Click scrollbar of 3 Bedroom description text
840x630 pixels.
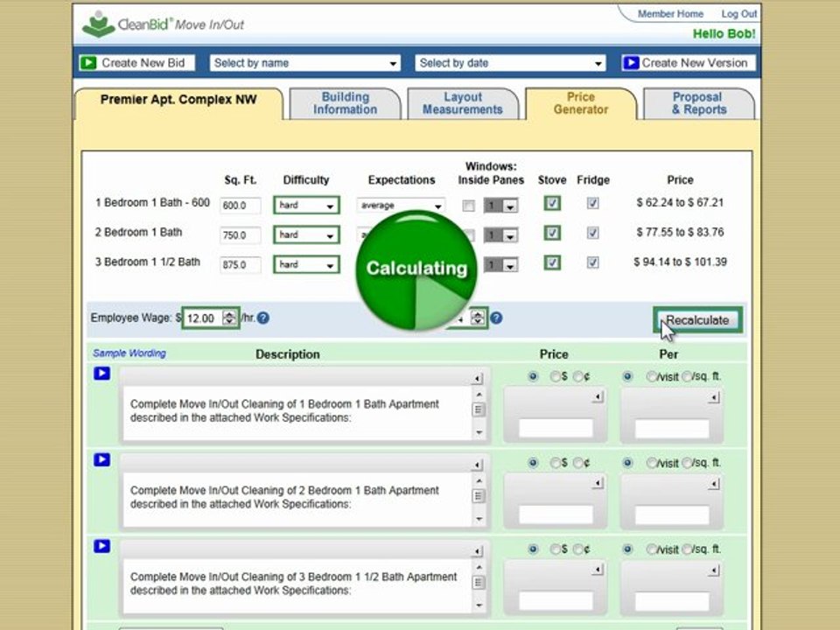click(x=479, y=585)
